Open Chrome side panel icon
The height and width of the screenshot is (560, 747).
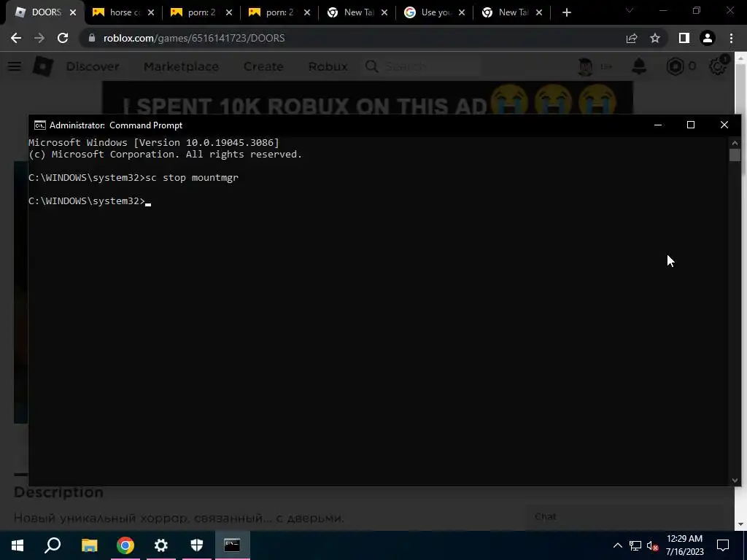[684, 38]
